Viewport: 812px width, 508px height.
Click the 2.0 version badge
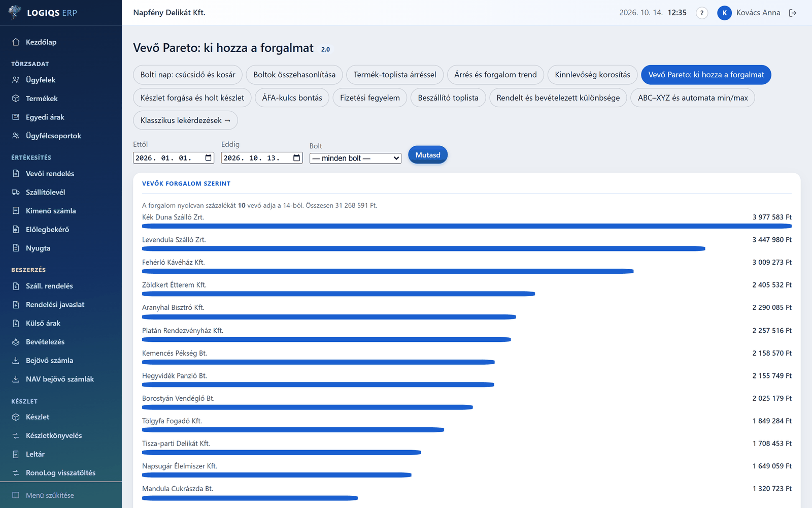pyautogui.click(x=325, y=49)
